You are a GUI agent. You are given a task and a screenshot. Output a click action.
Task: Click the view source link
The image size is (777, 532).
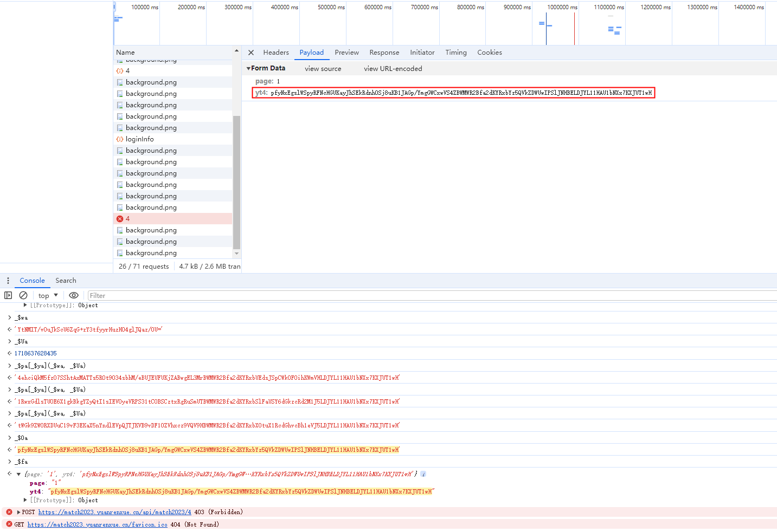click(323, 69)
